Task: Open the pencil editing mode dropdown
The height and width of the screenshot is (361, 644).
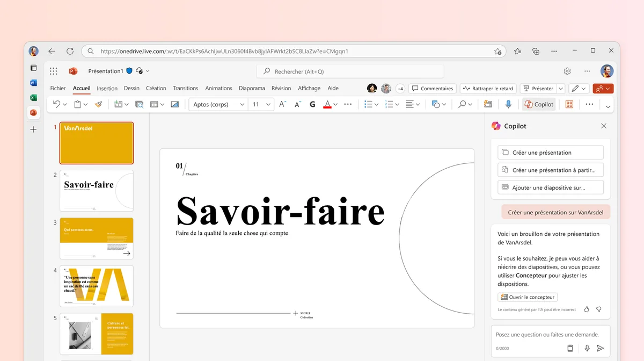Action: [x=579, y=89]
